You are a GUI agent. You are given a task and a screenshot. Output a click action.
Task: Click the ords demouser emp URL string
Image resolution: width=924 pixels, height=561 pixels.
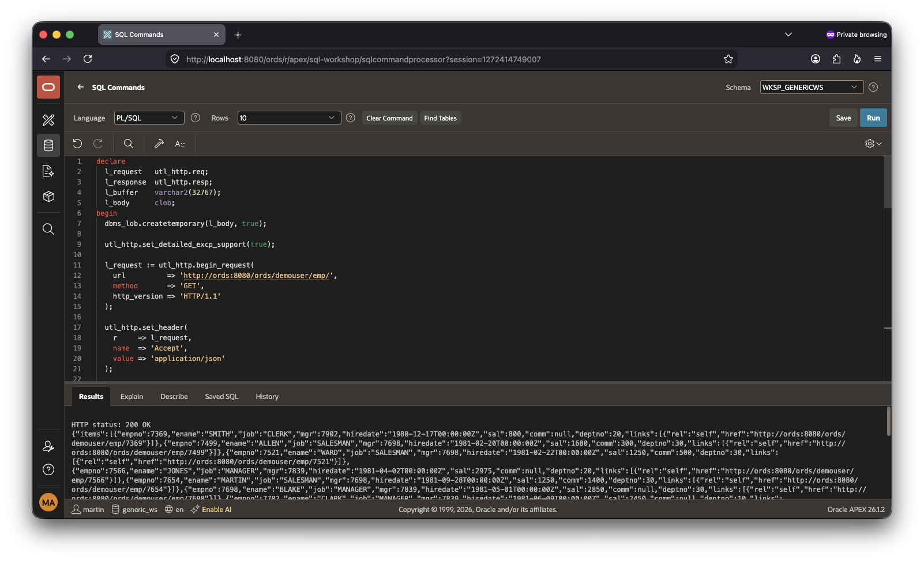tap(256, 276)
